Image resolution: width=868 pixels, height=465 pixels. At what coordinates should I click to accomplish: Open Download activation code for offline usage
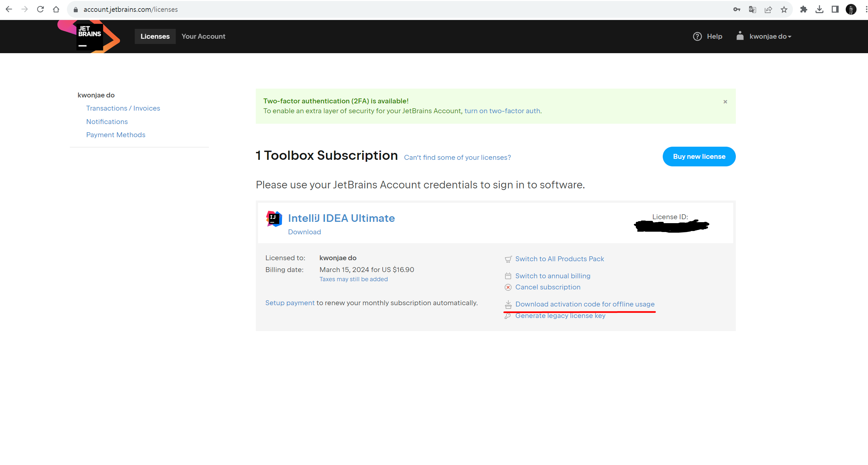[584, 304]
